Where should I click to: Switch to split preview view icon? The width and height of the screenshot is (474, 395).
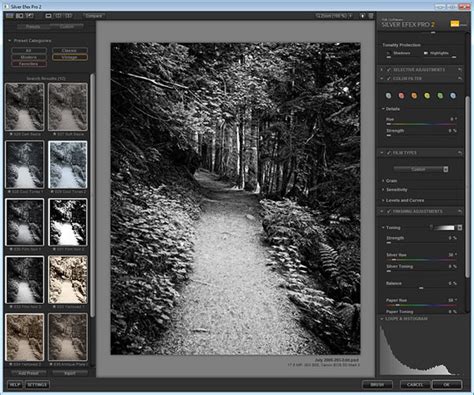coord(59,16)
